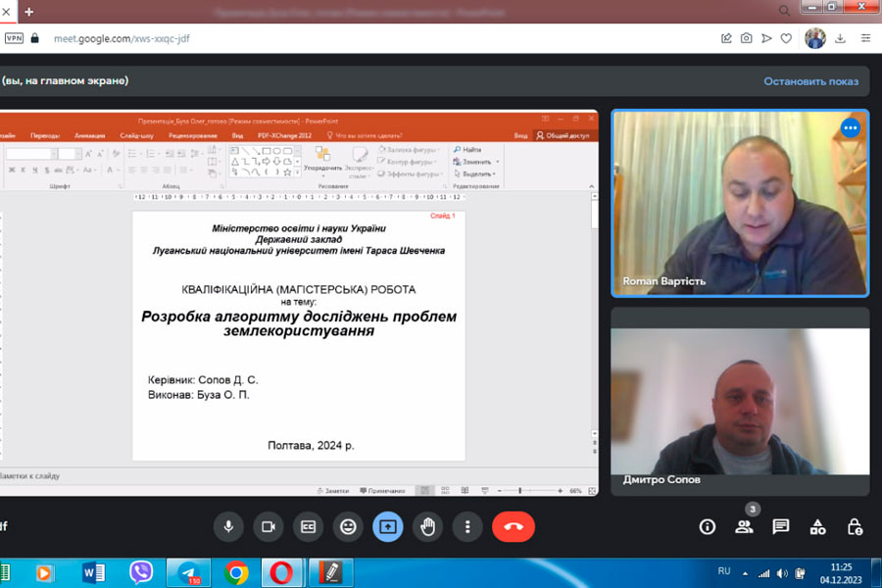Viewport: 882px width, 588px height.
Task: Mute the microphone in Google Meet
Action: (228, 526)
